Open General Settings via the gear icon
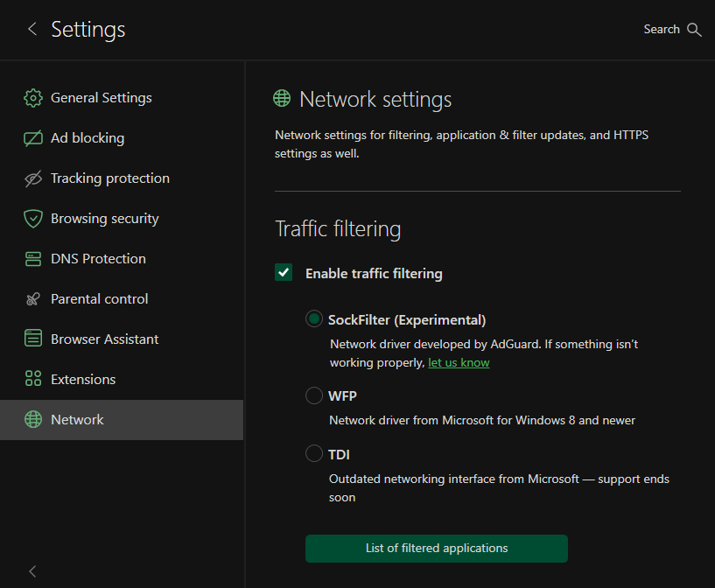The image size is (715, 588). [32, 97]
